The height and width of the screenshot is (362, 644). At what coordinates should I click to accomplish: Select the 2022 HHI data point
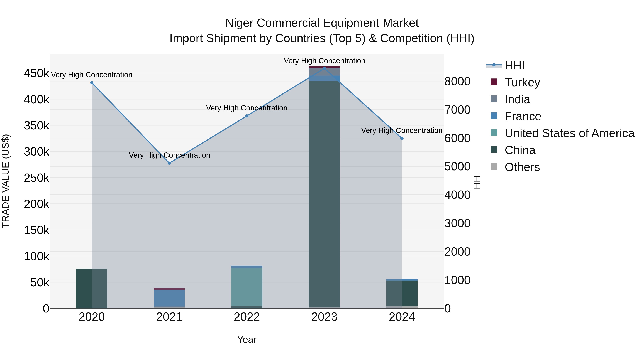(247, 116)
